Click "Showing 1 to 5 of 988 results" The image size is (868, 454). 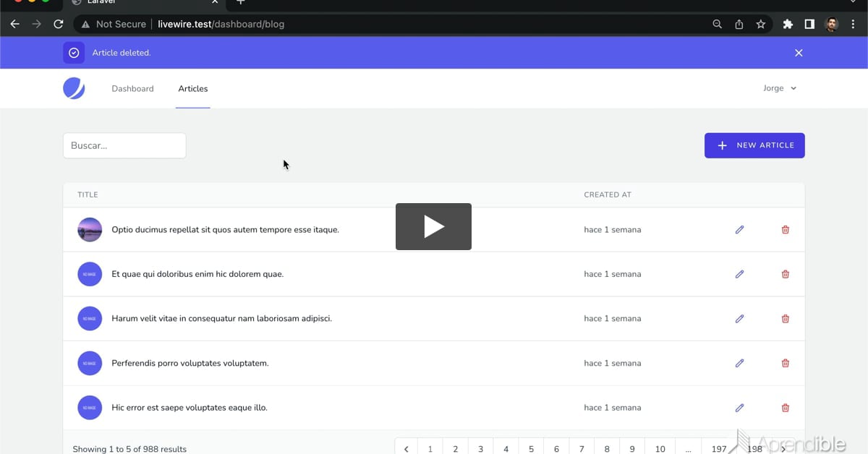click(129, 449)
